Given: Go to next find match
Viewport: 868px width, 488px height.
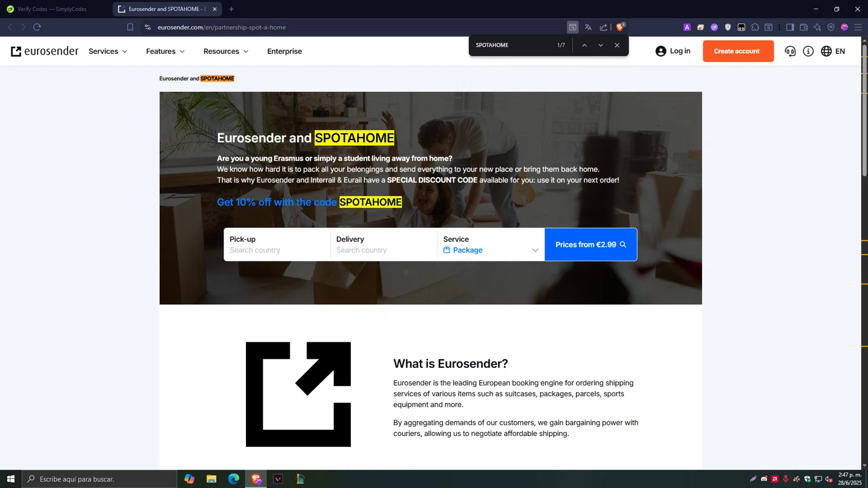Looking at the screenshot, I should coord(601,45).
